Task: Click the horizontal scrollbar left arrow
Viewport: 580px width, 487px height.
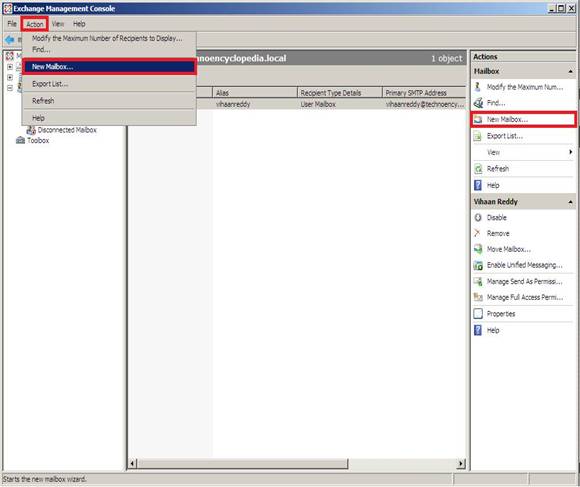Action: pyautogui.click(x=133, y=463)
